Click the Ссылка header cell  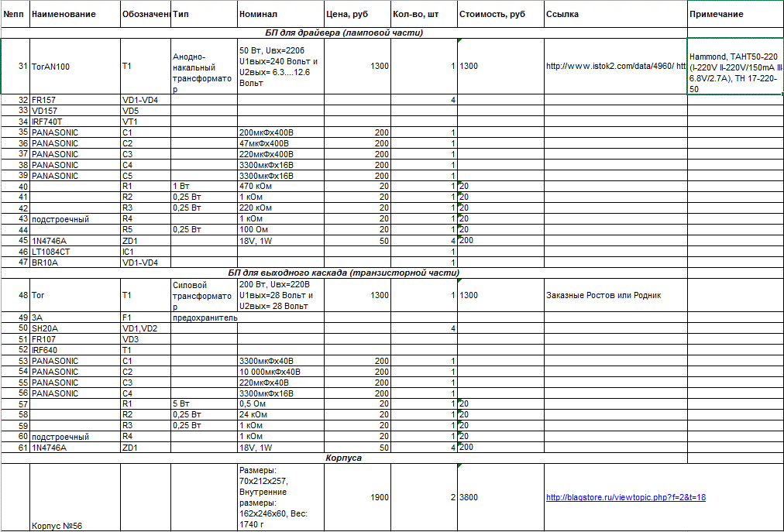point(615,14)
